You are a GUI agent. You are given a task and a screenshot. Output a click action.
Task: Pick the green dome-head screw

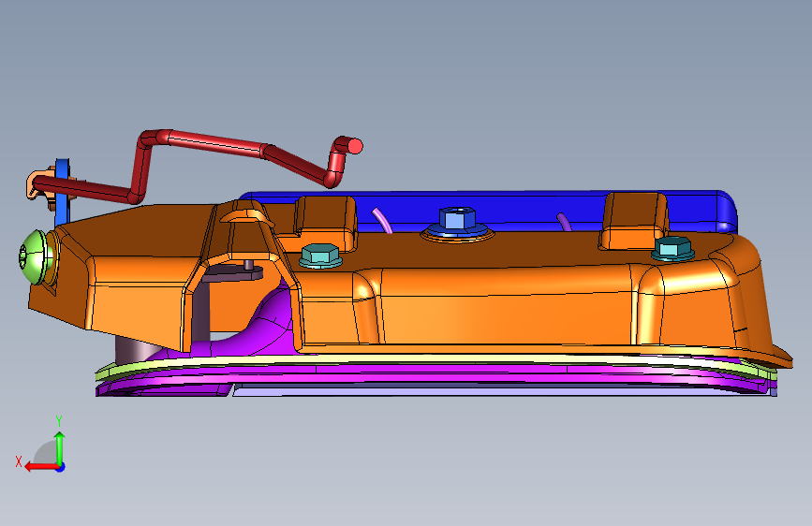pos(34,256)
